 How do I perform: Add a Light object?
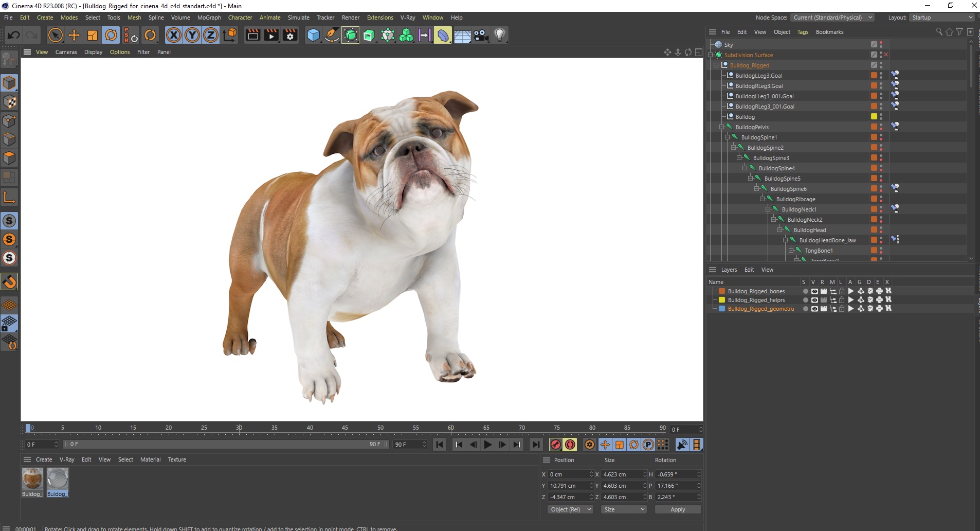(x=500, y=35)
